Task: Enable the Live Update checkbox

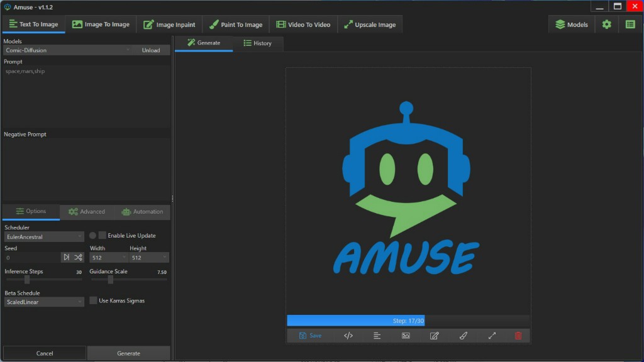Action: [x=103, y=235]
